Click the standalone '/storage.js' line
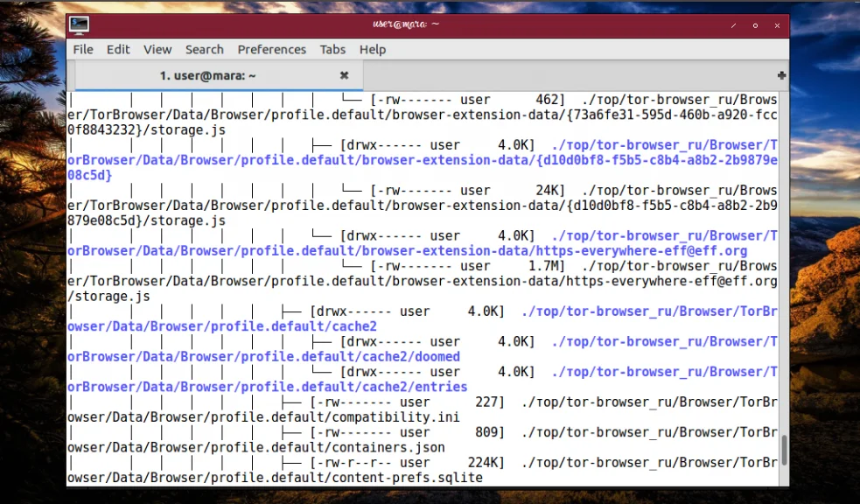The height and width of the screenshot is (504, 860). (x=108, y=296)
